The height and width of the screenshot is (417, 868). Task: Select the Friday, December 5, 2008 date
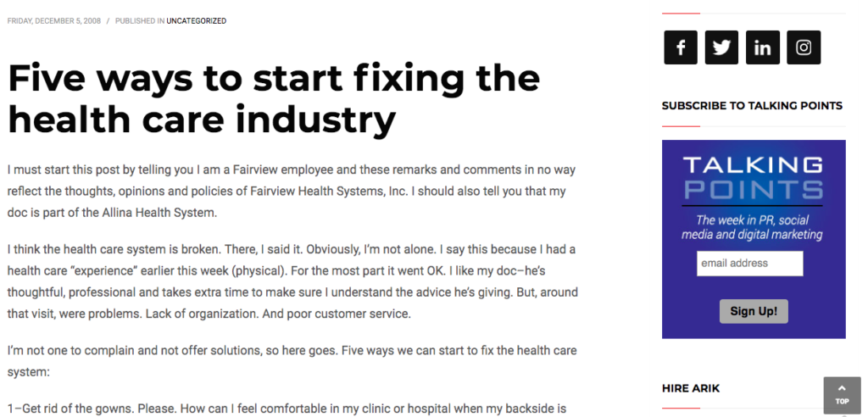tap(54, 21)
